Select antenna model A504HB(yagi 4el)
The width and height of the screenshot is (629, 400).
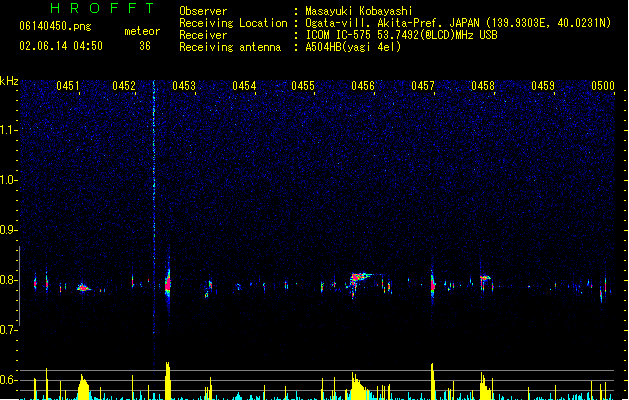pos(353,47)
